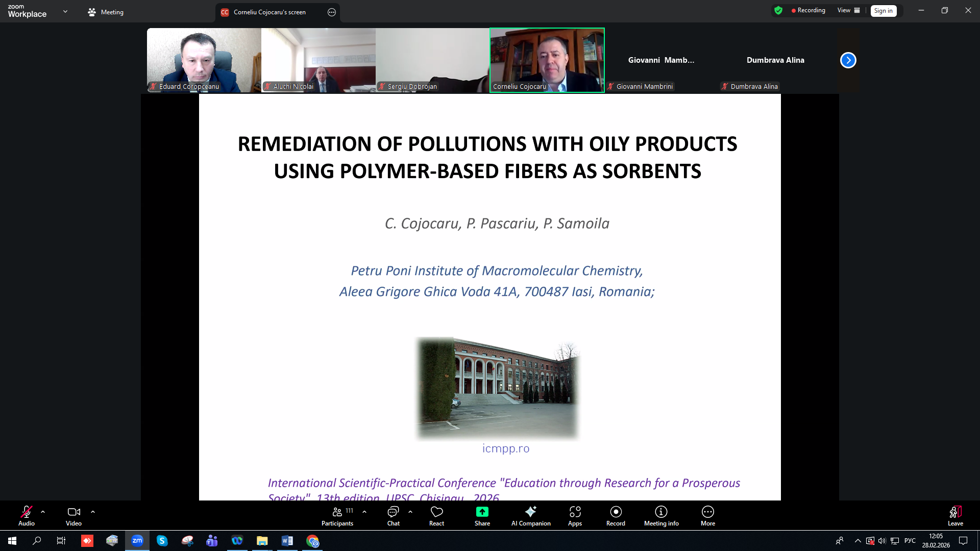Expand the participants options caret
The height and width of the screenshot is (551, 980).
coord(364,512)
